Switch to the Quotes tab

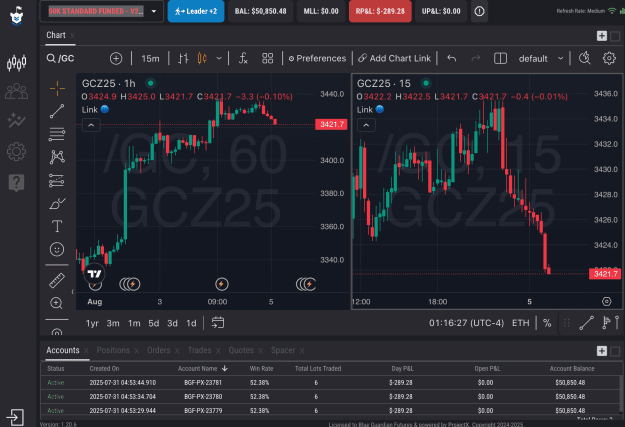[x=241, y=350]
